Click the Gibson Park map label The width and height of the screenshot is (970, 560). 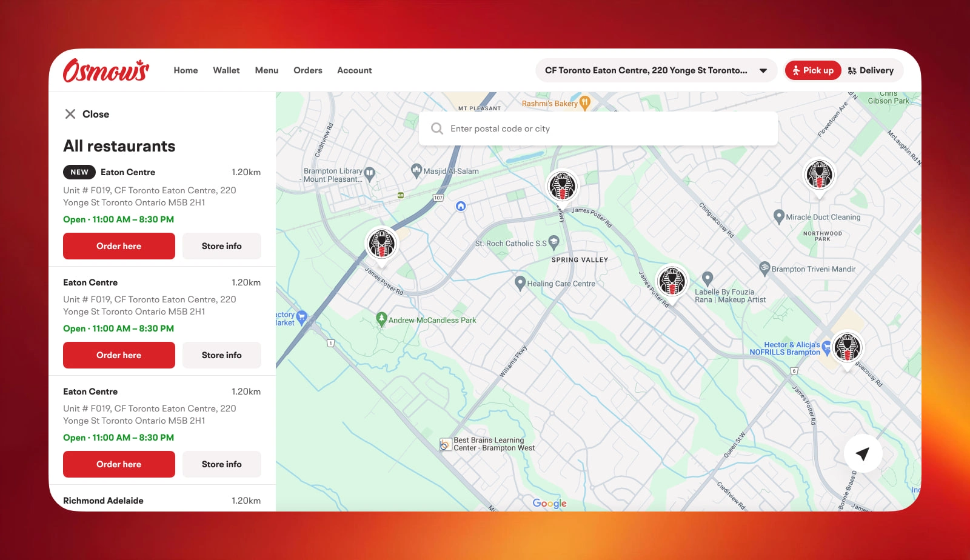pyautogui.click(x=888, y=101)
